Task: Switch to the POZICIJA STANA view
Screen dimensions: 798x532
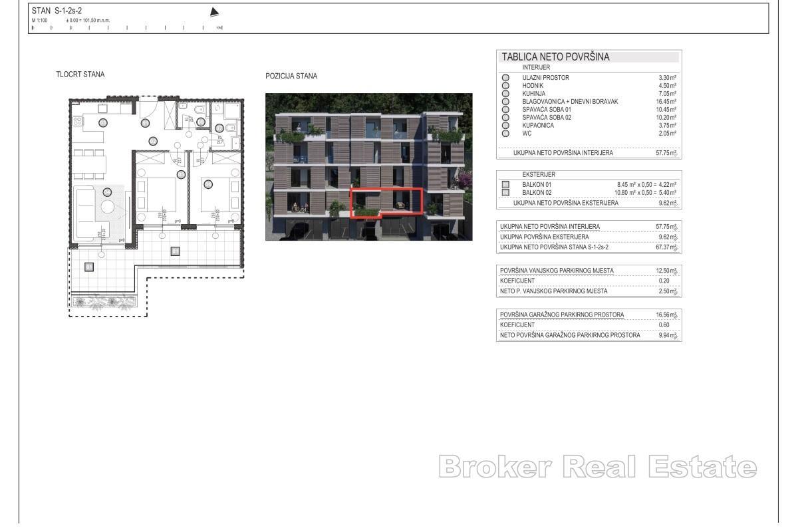Action: point(291,75)
